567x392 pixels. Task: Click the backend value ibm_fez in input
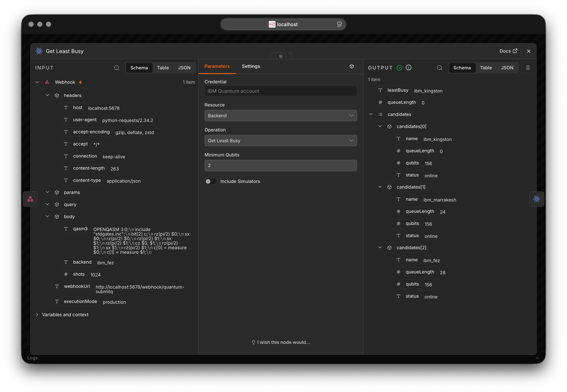pyautogui.click(x=105, y=263)
